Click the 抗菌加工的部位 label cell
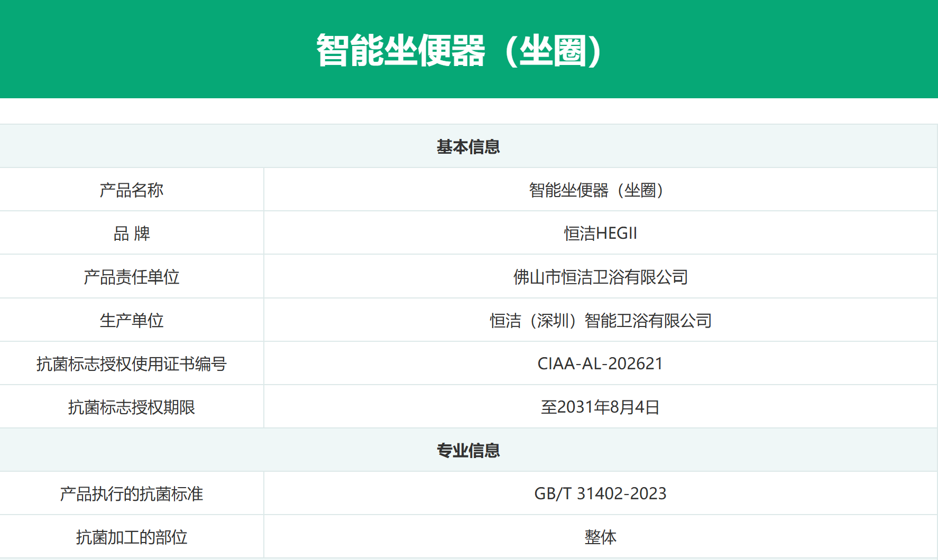The height and width of the screenshot is (560, 938). (x=132, y=537)
